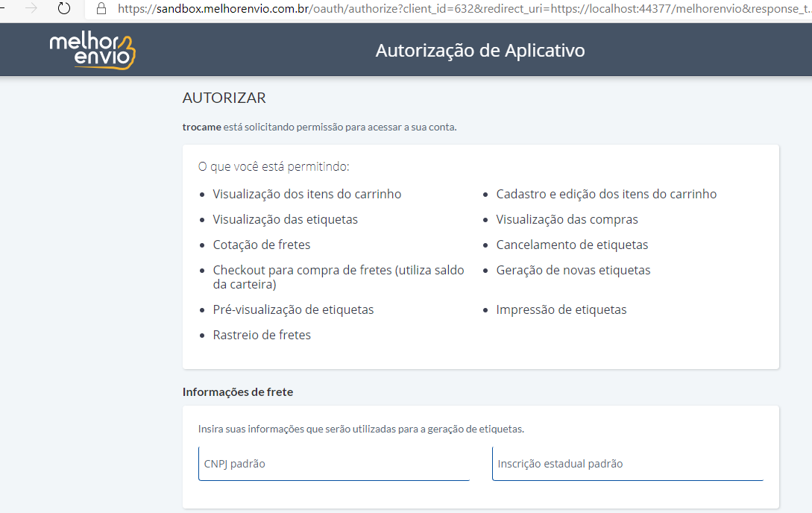812x513 pixels.
Task: Click the 'Insira suas informações' instruction text
Action: point(361,429)
